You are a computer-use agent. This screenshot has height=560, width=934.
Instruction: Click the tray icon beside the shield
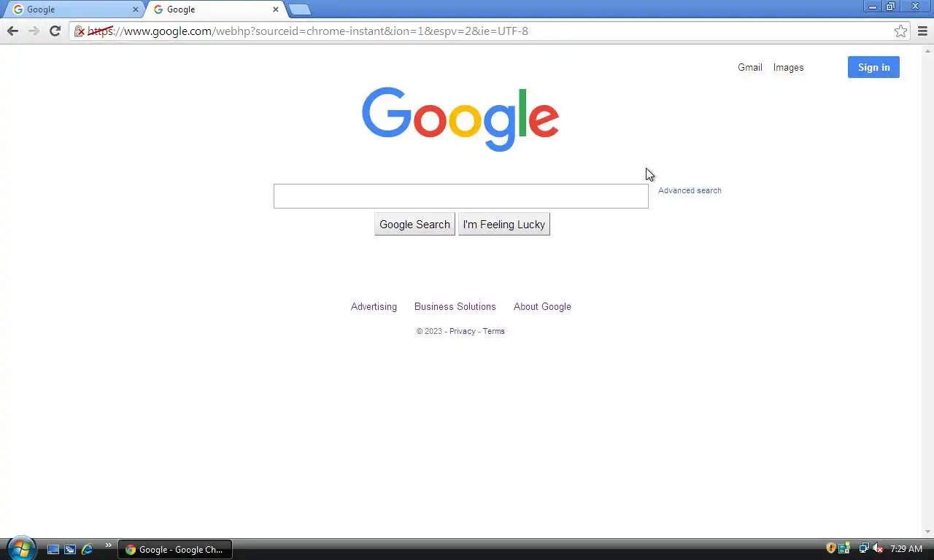click(844, 548)
